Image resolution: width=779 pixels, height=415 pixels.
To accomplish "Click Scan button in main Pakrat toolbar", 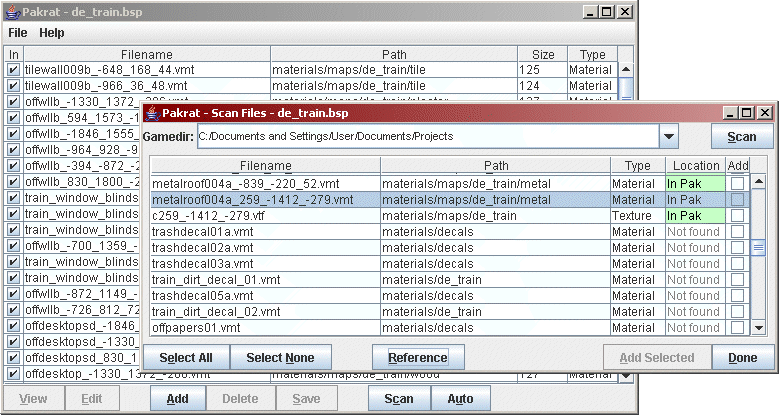I will [398, 399].
